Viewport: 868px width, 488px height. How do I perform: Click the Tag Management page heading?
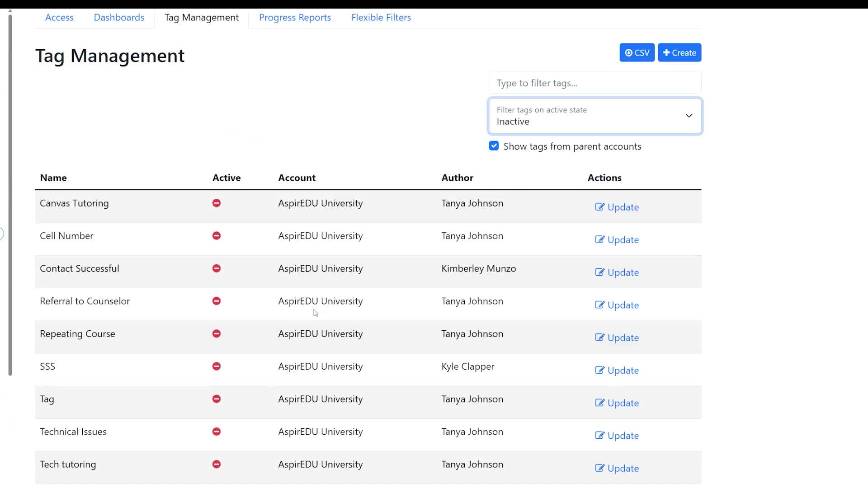[110, 56]
